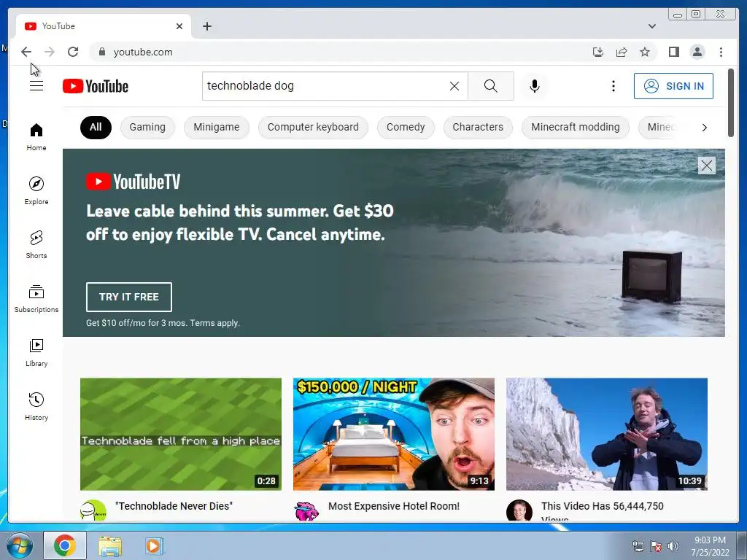Open YouTube settings three-dot menu
The height and width of the screenshot is (560, 747).
pos(613,86)
